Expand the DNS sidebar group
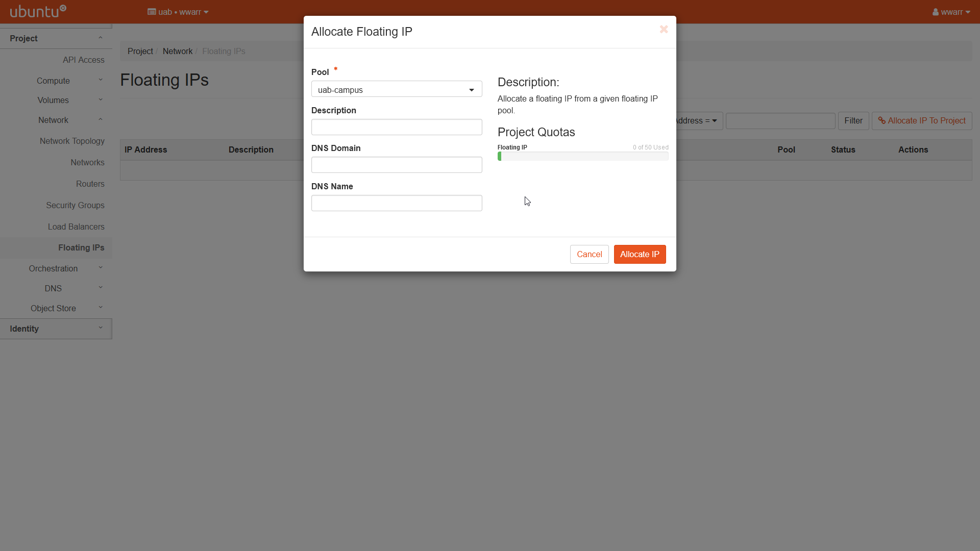Viewport: 980px width, 551px height. (56, 288)
